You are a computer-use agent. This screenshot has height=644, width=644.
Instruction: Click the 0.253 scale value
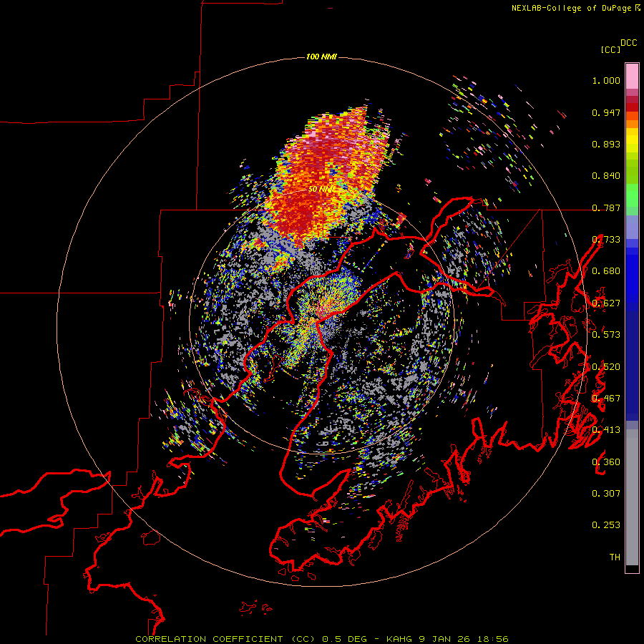[606, 525]
